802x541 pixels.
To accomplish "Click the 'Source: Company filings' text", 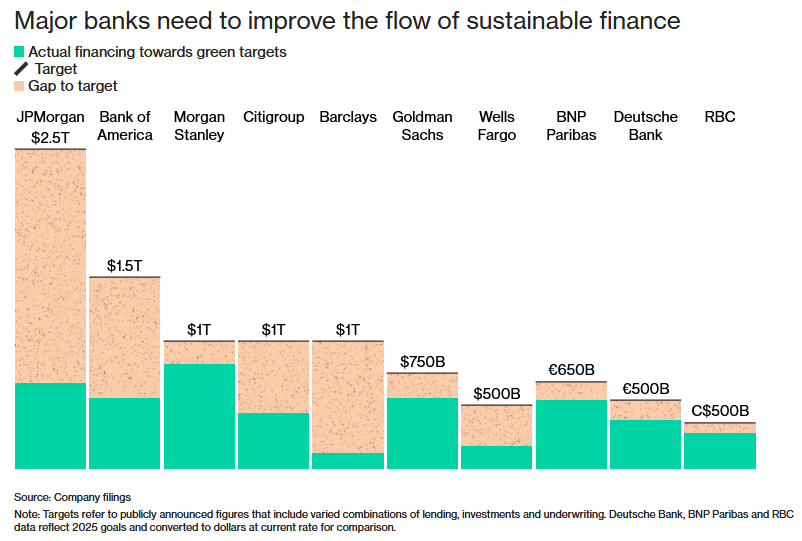I will 72,497.
